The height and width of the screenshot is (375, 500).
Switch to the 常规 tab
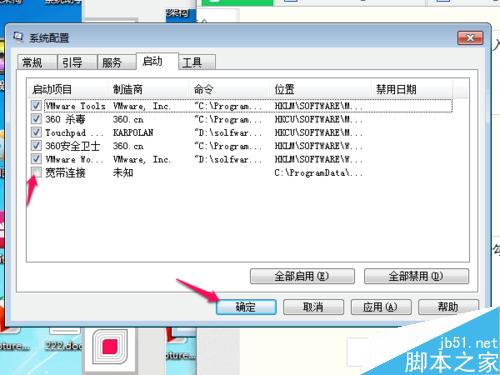37,62
